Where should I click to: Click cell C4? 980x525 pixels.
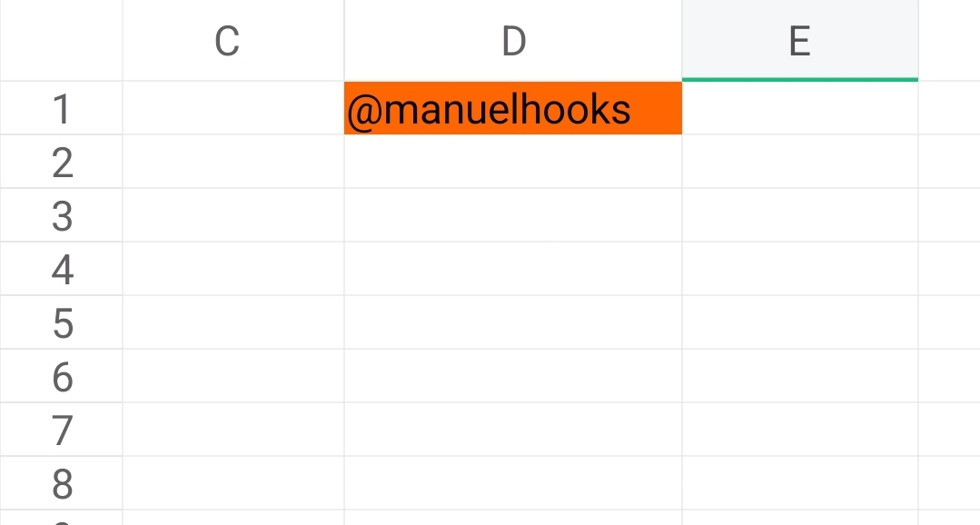tap(233, 270)
